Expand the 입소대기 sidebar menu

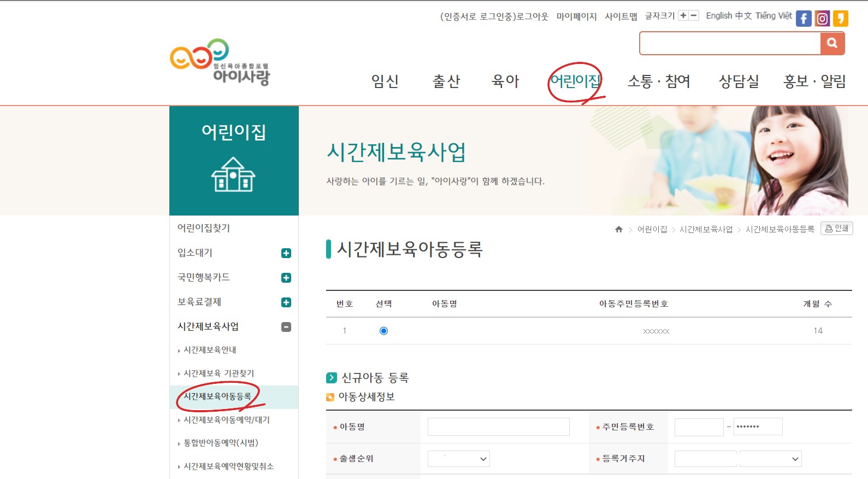pos(286,253)
